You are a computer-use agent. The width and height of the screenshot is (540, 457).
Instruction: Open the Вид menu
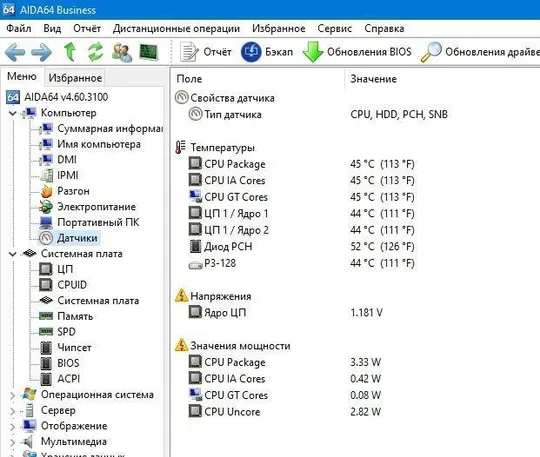click(x=52, y=29)
